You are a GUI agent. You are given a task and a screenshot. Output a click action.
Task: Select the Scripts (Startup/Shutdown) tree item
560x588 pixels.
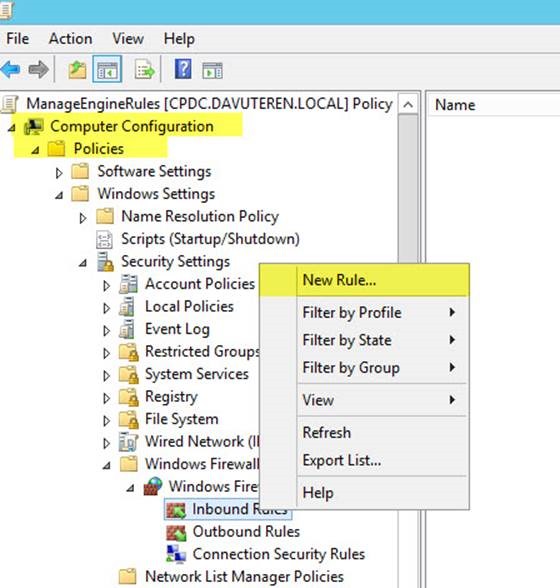[x=210, y=239]
